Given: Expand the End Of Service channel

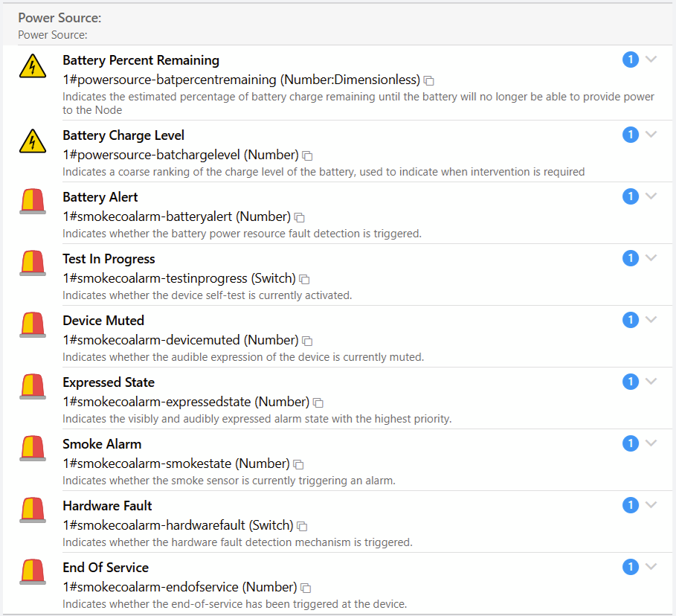Looking at the screenshot, I should (651, 567).
